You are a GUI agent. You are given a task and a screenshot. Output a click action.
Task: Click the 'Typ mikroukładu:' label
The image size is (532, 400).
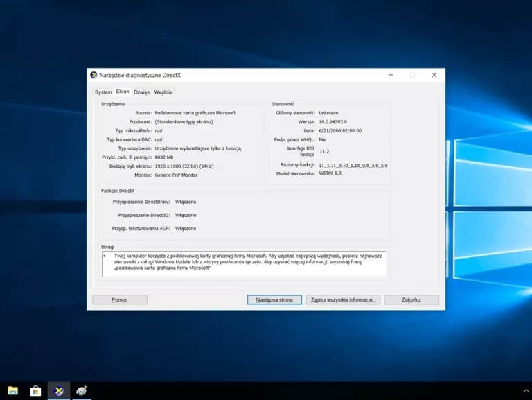[134, 130]
